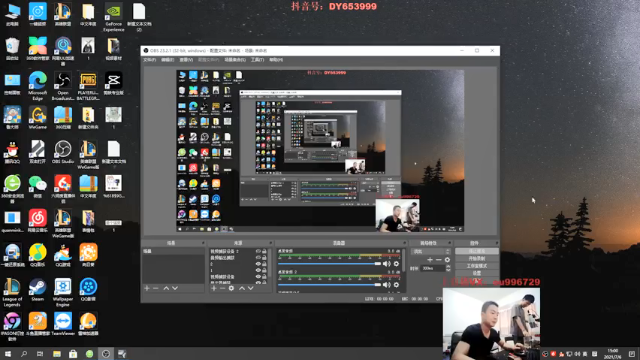Float the Sources dock via header icon
The width and height of the screenshot is (640, 360).
tap(271, 243)
